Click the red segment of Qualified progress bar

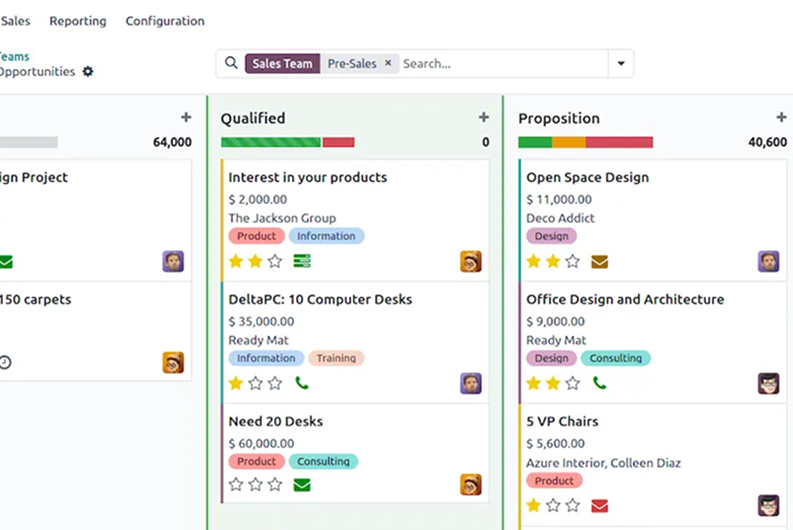tap(338, 142)
